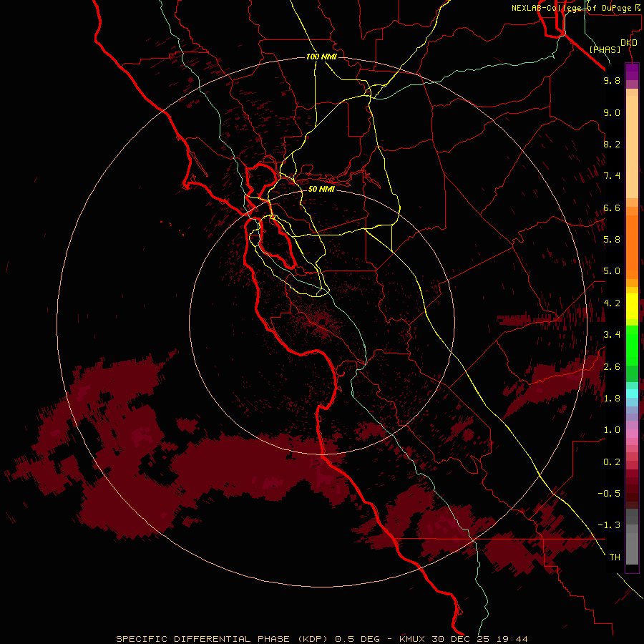Click the yellow swatch on the color bar
Viewport: 644px width, 644px height.
(632, 306)
